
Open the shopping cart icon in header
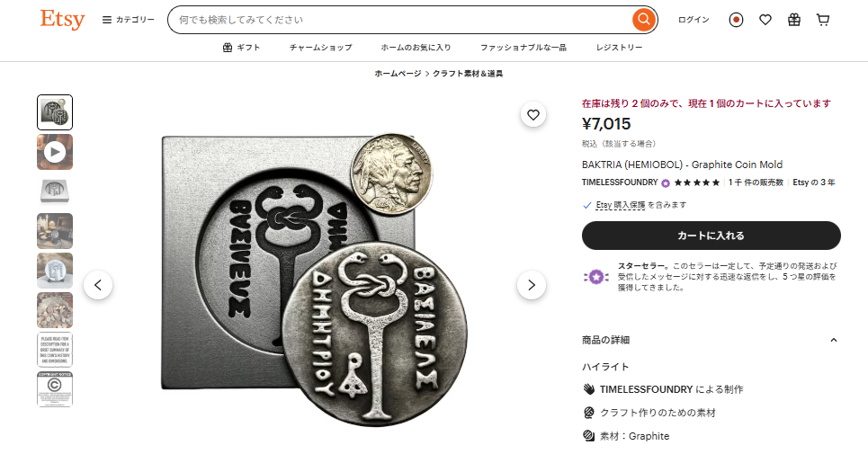click(x=823, y=20)
